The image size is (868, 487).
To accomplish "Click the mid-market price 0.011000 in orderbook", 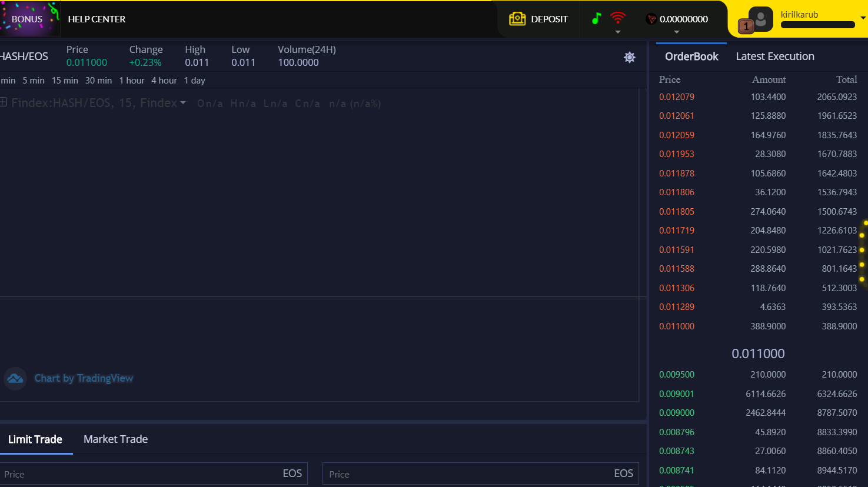I will tap(758, 353).
